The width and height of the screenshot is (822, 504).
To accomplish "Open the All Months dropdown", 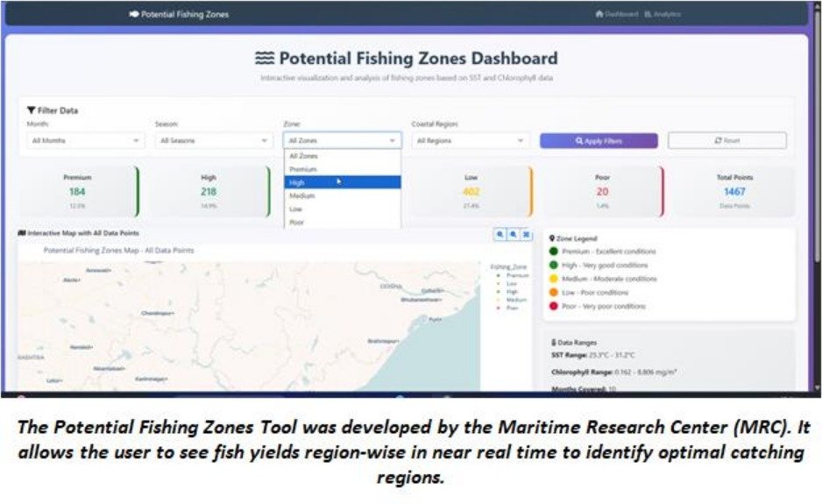I will tap(86, 140).
